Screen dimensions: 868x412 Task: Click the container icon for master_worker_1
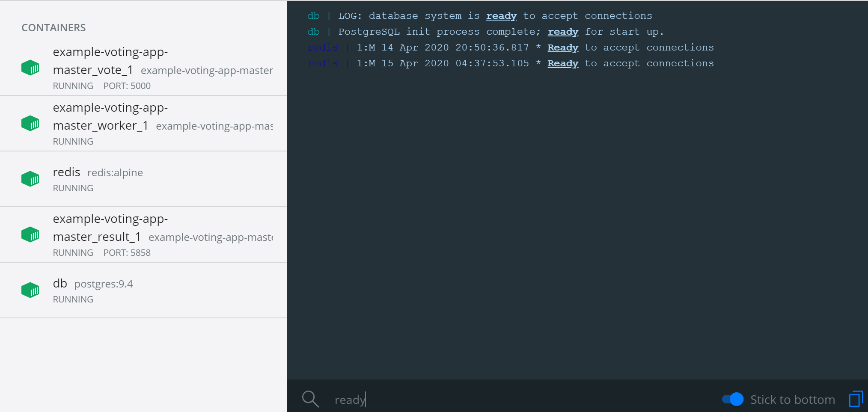(30, 123)
